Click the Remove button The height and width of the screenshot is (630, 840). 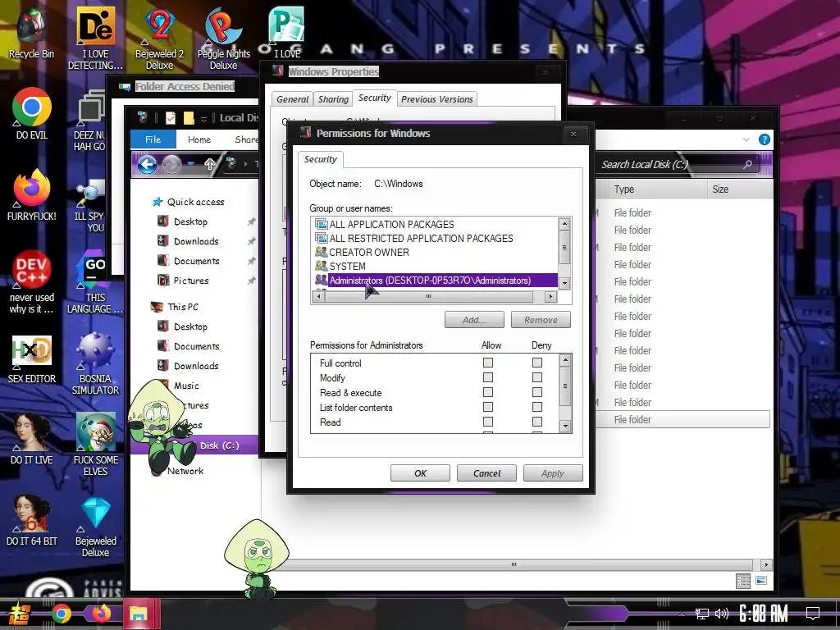click(541, 320)
